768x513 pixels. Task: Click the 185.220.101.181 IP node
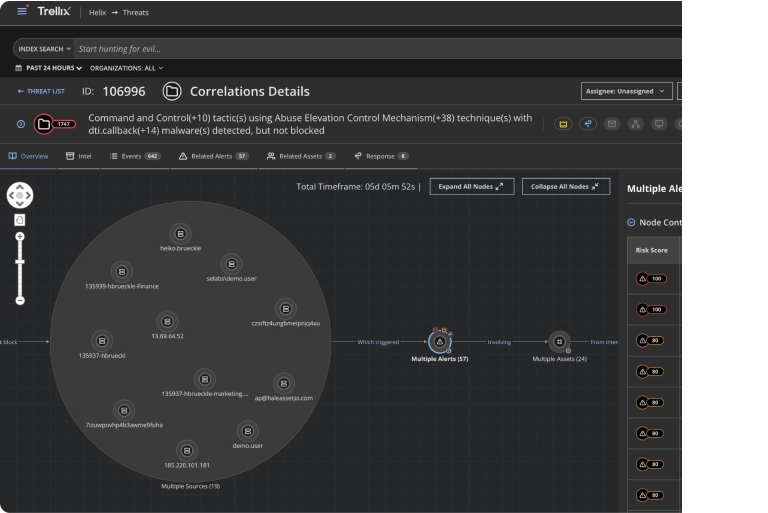coord(187,451)
